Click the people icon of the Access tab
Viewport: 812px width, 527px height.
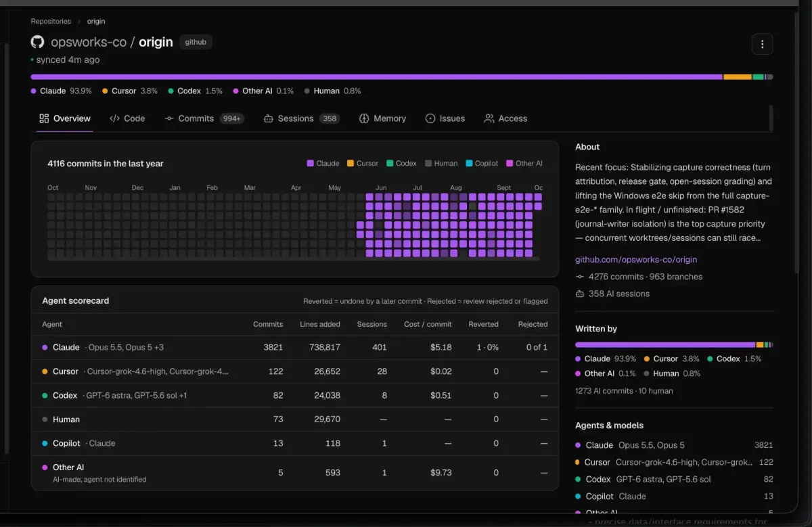[489, 118]
